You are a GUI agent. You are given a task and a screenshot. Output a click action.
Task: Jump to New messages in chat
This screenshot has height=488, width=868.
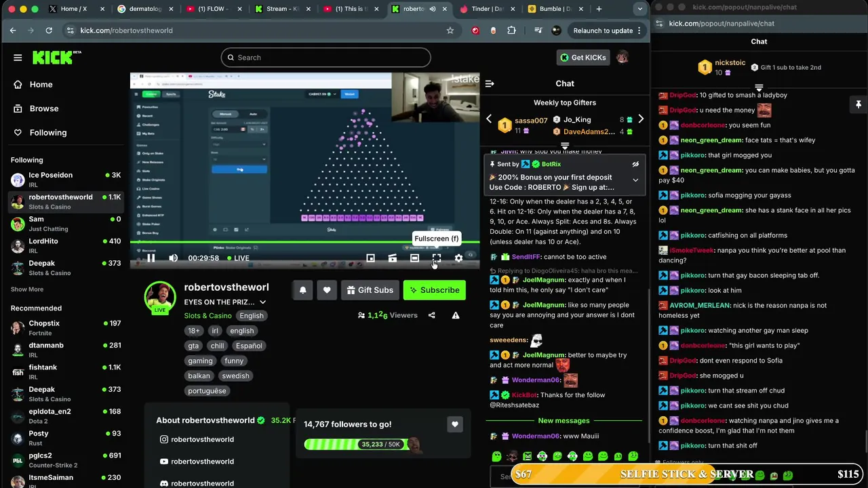[x=564, y=421]
